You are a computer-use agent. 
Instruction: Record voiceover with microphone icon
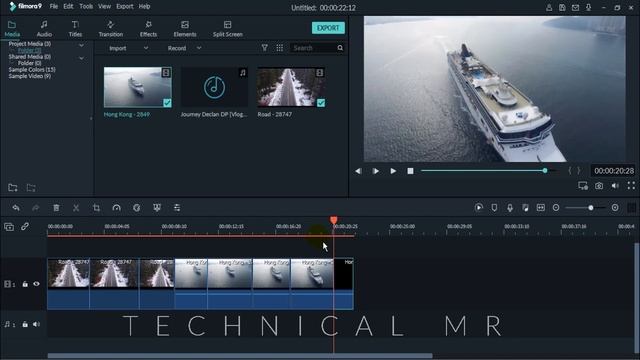(x=510, y=208)
